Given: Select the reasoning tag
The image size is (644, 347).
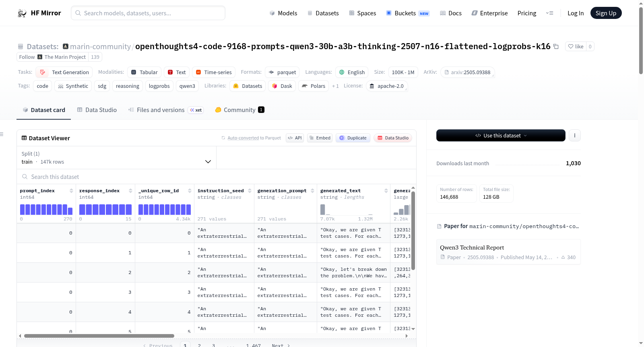Looking at the screenshot, I should (x=127, y=86).
